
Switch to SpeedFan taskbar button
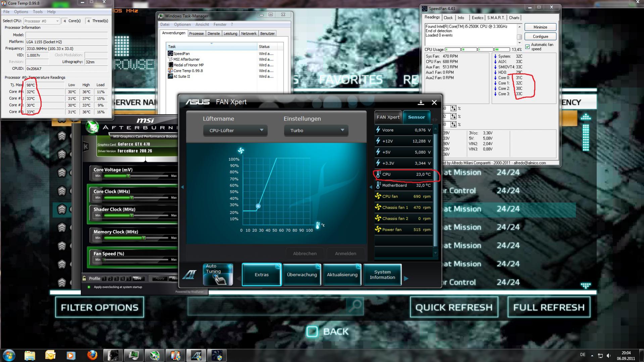click(217, 355)
